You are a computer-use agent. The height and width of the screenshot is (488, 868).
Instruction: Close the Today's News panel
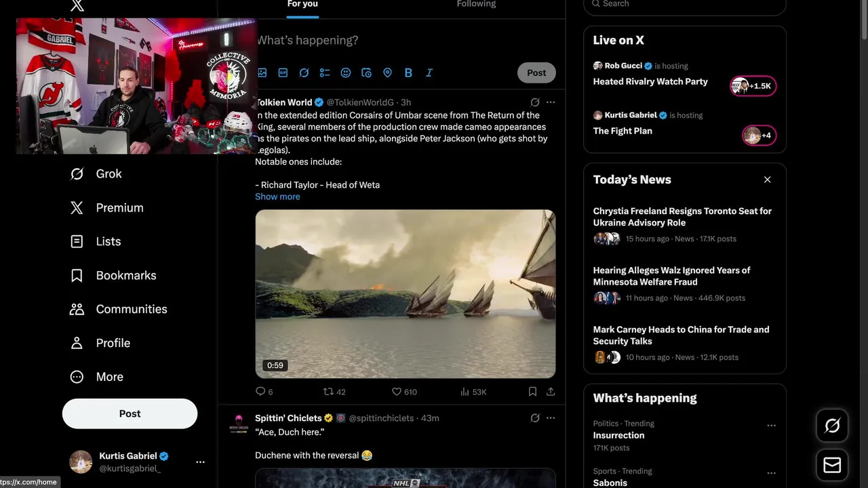click(767, 180)
